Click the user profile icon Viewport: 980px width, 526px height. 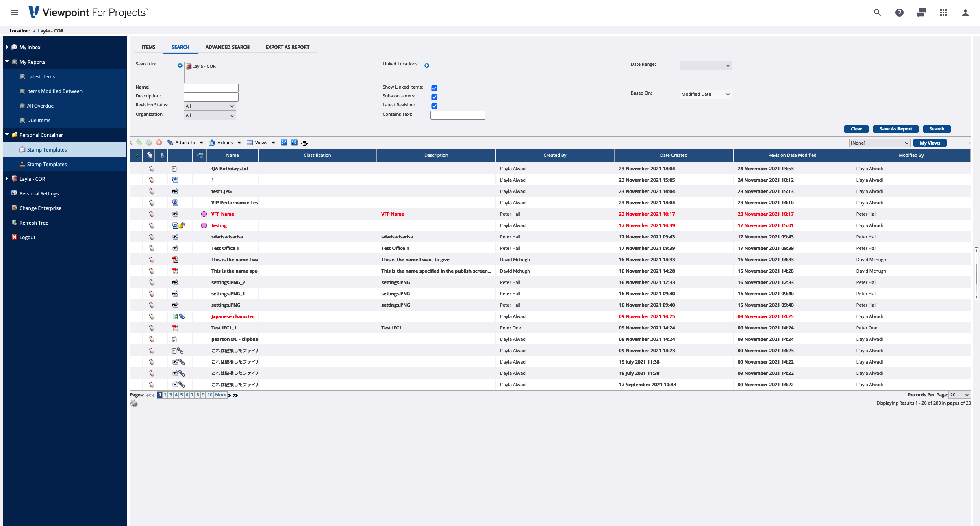(965, 13)
